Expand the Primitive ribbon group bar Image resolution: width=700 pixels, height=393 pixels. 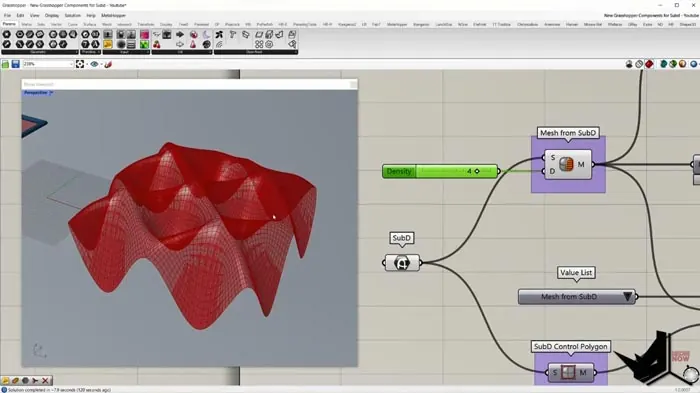click(91, 52)
